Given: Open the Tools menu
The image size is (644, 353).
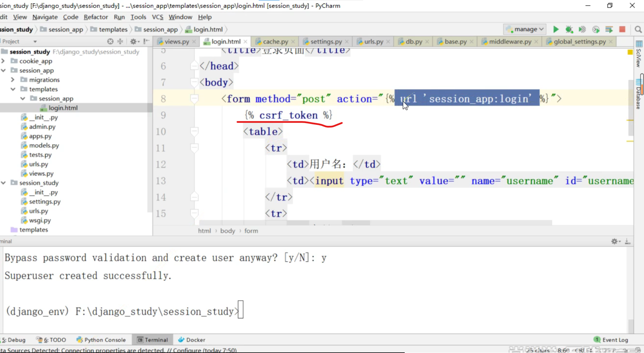Looking at the screenshot, I should pos(138,17).
